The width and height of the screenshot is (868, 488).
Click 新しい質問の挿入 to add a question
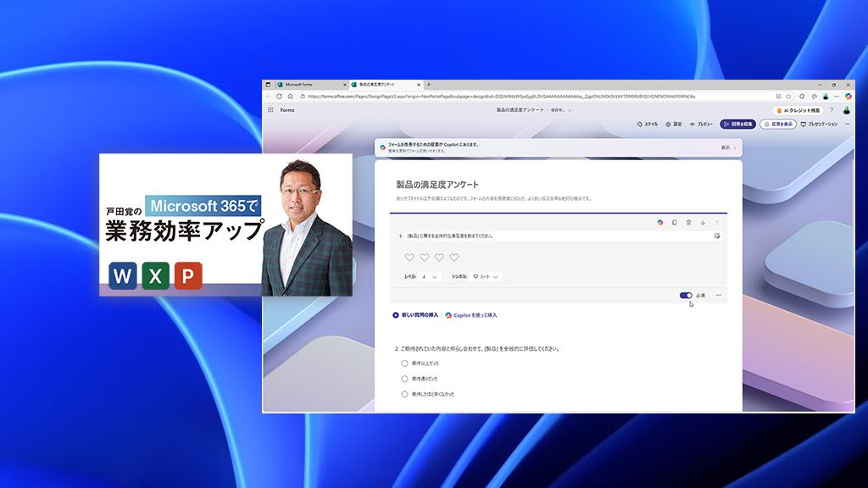[415, 315]
